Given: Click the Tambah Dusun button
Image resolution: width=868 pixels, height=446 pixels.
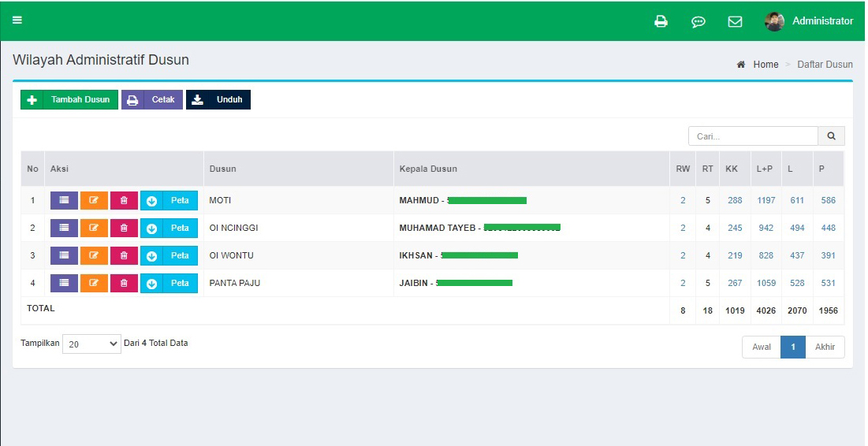Looking at the screenshot, I should (69, 100).
